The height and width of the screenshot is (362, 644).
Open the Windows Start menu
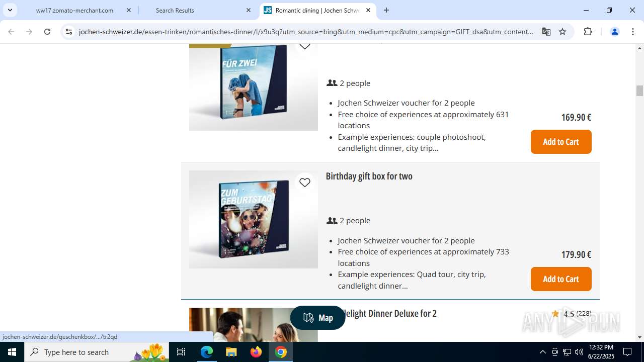coord(12,352)
